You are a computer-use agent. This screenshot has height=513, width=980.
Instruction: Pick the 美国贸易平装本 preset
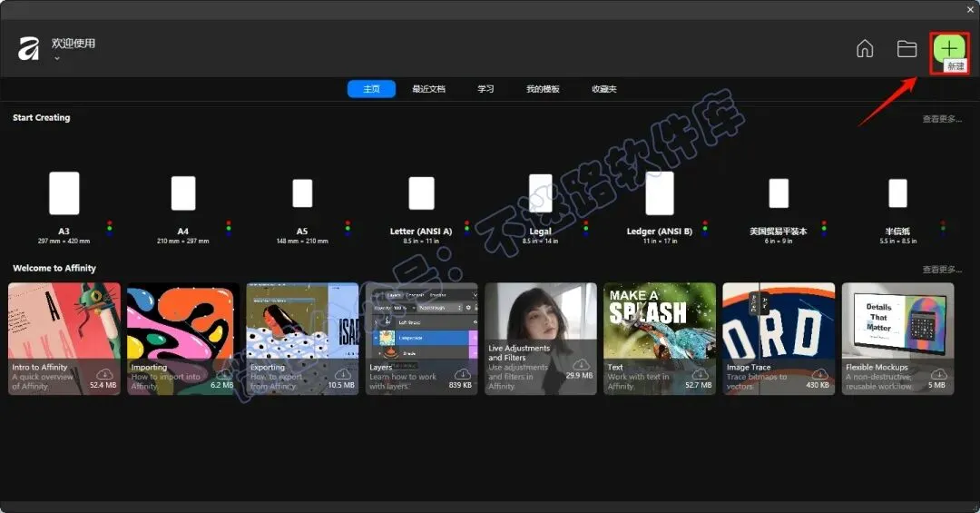[779, 193]
